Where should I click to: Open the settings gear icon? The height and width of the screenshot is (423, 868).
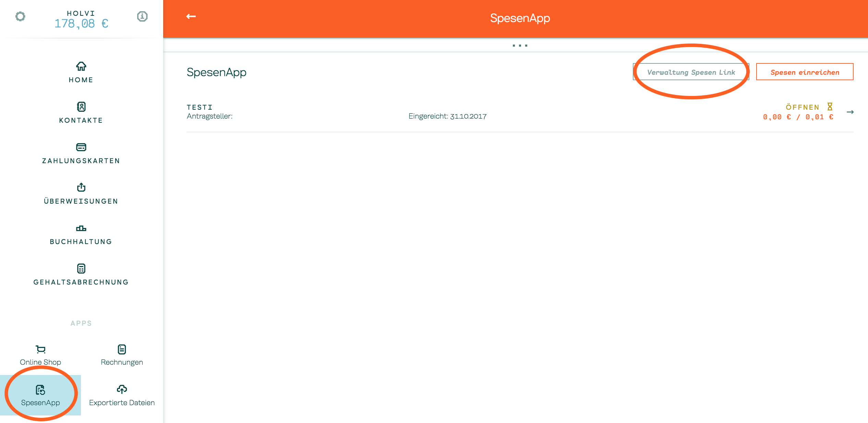click(20, 16)
